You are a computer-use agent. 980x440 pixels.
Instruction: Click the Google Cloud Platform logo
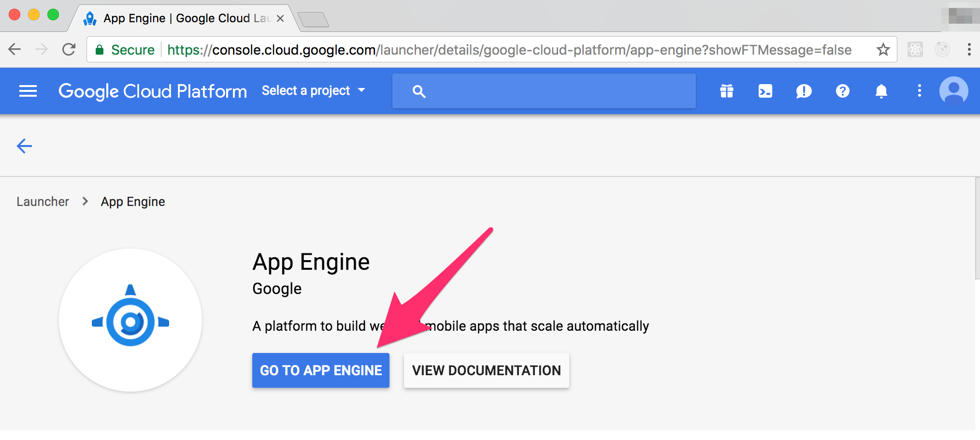point(153,91)
